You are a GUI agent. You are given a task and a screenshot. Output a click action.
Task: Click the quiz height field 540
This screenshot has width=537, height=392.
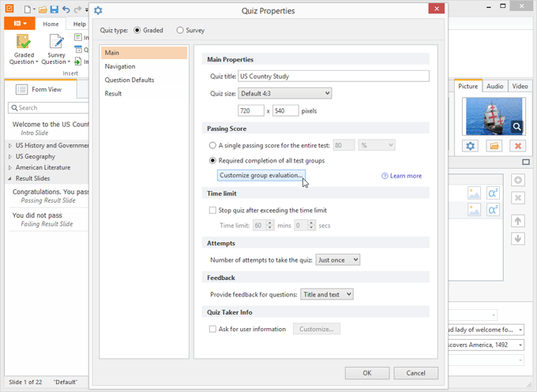pos(286,110)
